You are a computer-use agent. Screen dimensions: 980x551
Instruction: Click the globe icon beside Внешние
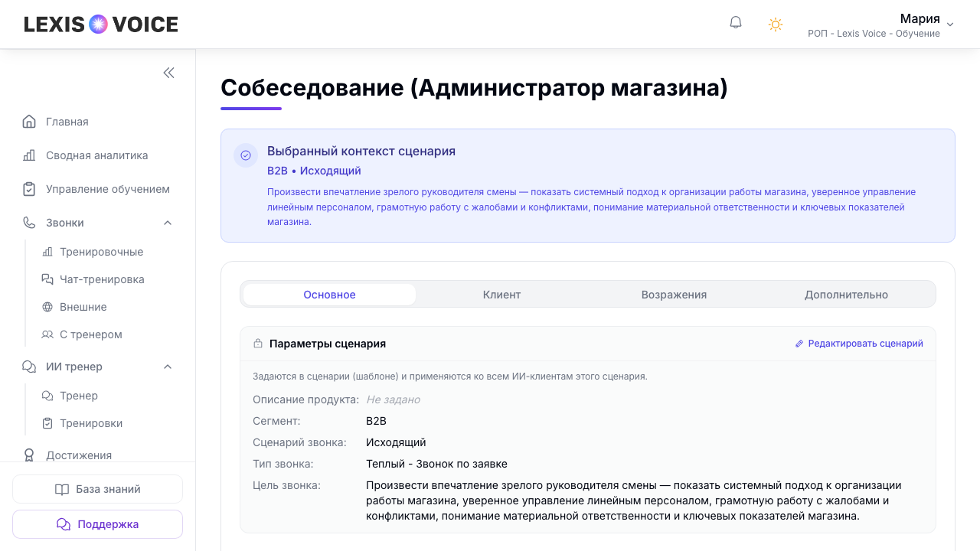(x=47, y=307)
